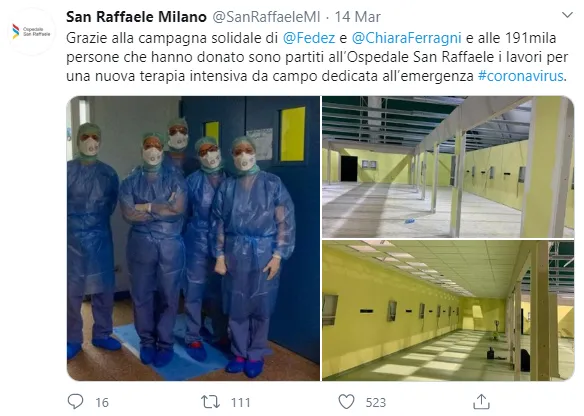This screenshot has height=416, width=584.
Task: Open the bottom-right yellow corridor photo
Action: coord(448,311)
